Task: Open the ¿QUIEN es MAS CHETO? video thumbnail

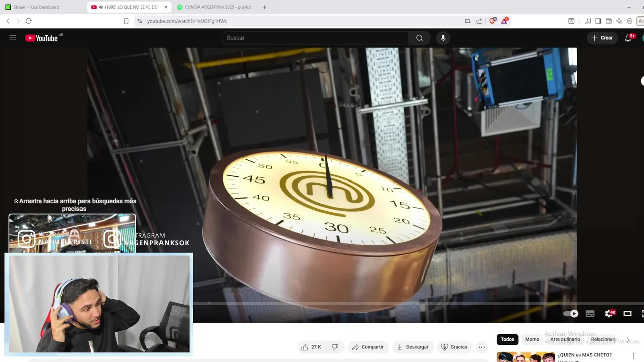Action: (x=525, y=357)
